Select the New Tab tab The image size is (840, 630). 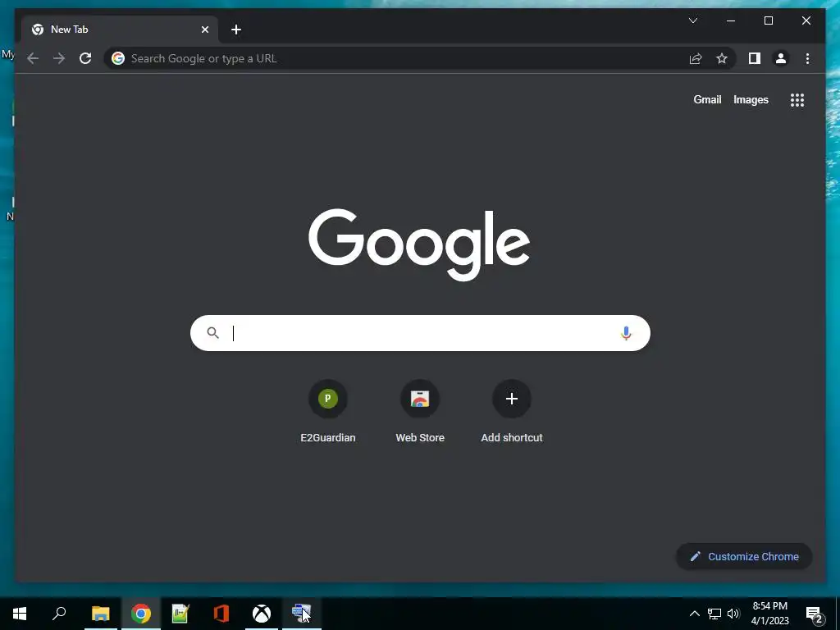[120, 30]
